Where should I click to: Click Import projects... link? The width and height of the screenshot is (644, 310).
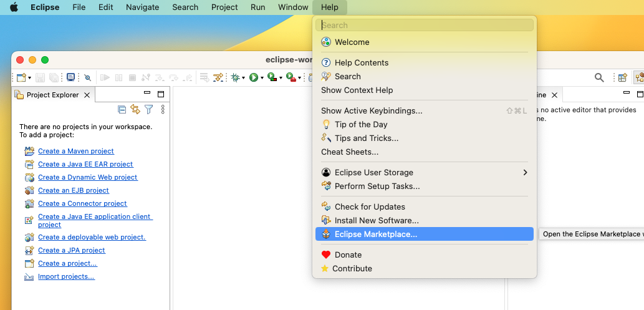click(66, 276)
